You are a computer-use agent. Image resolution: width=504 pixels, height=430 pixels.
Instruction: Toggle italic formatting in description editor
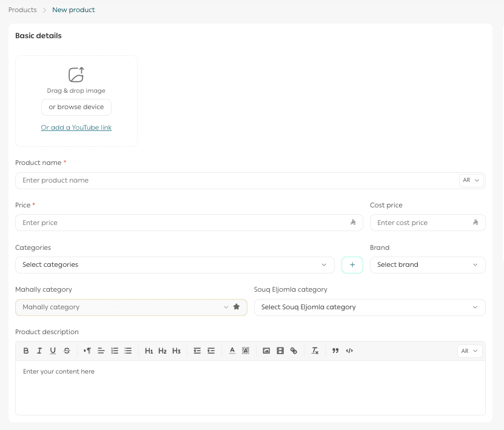pyautogui.click(x=39, y=351)
